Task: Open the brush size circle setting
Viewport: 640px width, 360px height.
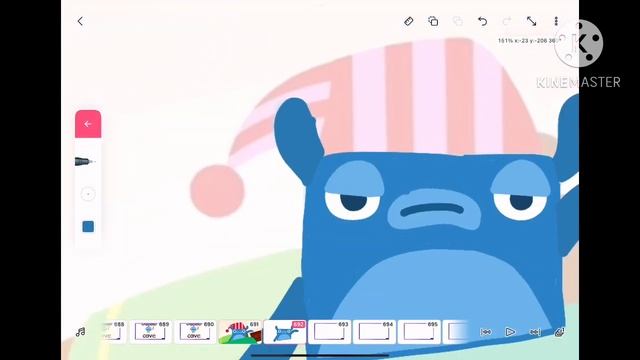Action: [88, 194]
